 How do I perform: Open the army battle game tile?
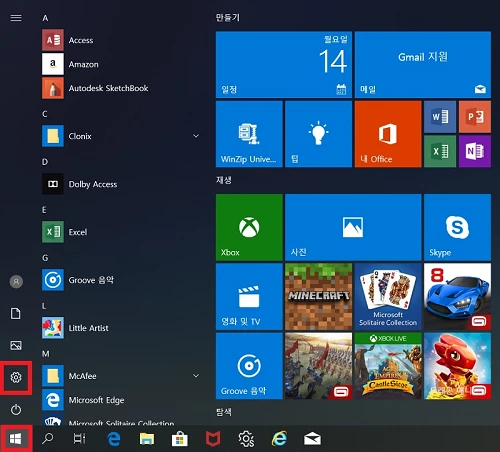tap(318, 366)
